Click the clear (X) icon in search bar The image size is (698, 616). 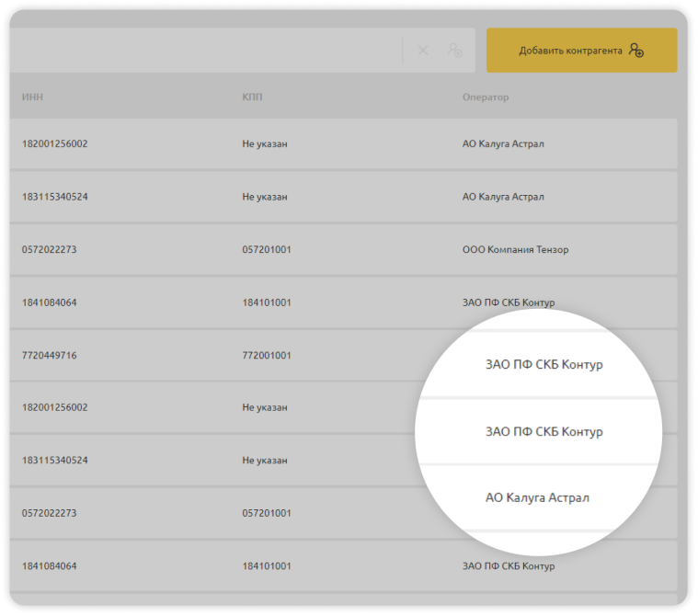click(423, 51)
